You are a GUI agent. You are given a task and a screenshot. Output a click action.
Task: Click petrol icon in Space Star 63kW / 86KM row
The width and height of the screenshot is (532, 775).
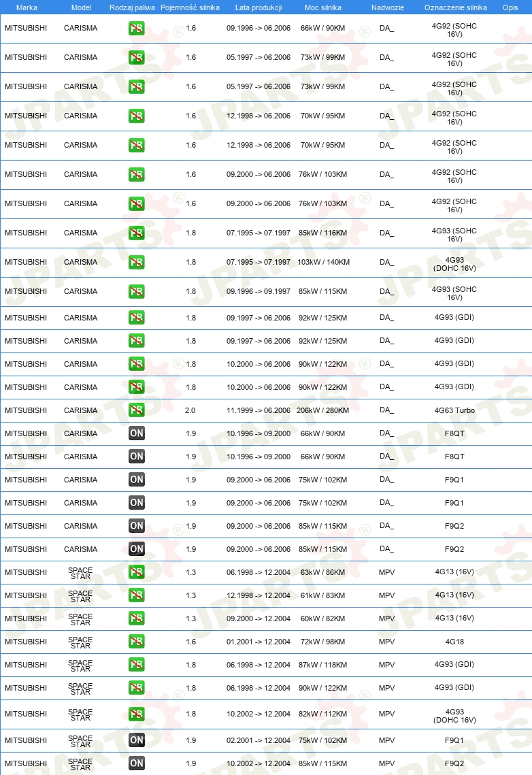coord(136,572)
